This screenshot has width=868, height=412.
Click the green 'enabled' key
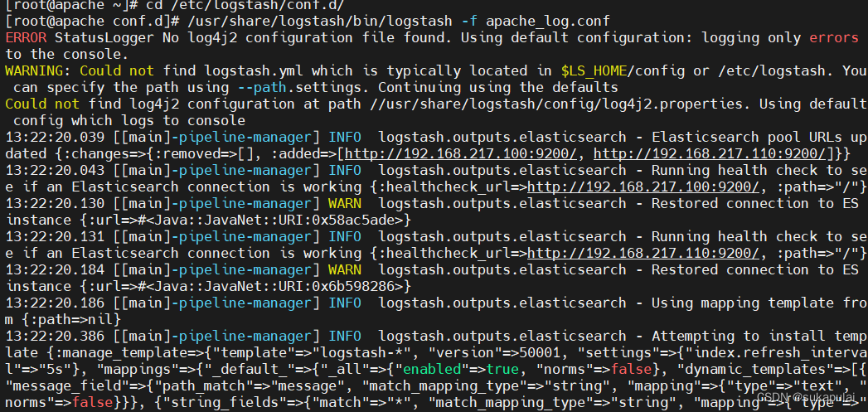432,370
